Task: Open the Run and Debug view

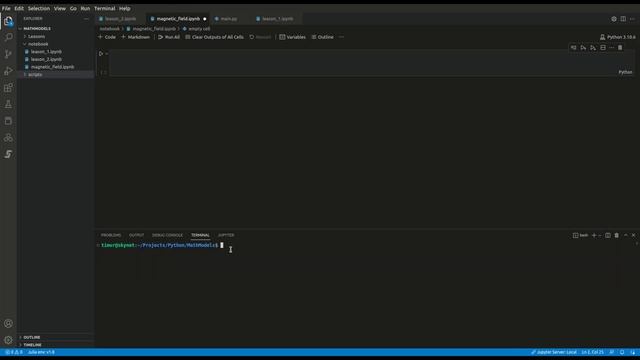Action: point(8,71)
